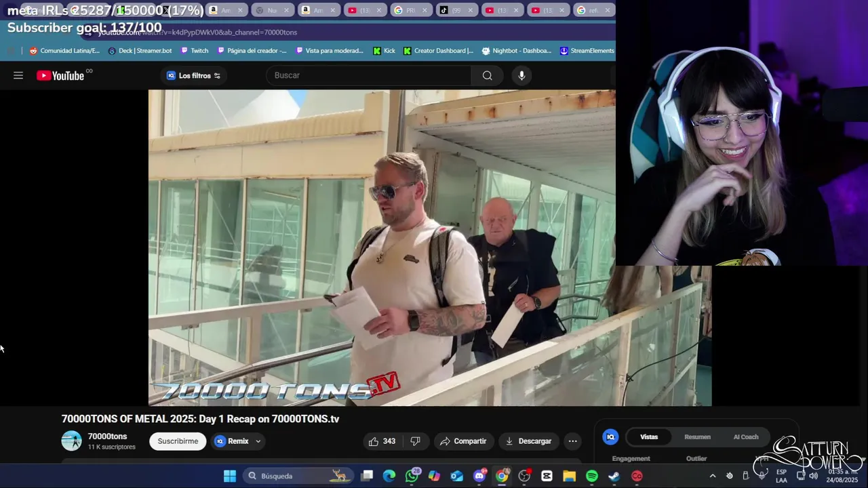Open Creator Dashboard bookmark

438,50
